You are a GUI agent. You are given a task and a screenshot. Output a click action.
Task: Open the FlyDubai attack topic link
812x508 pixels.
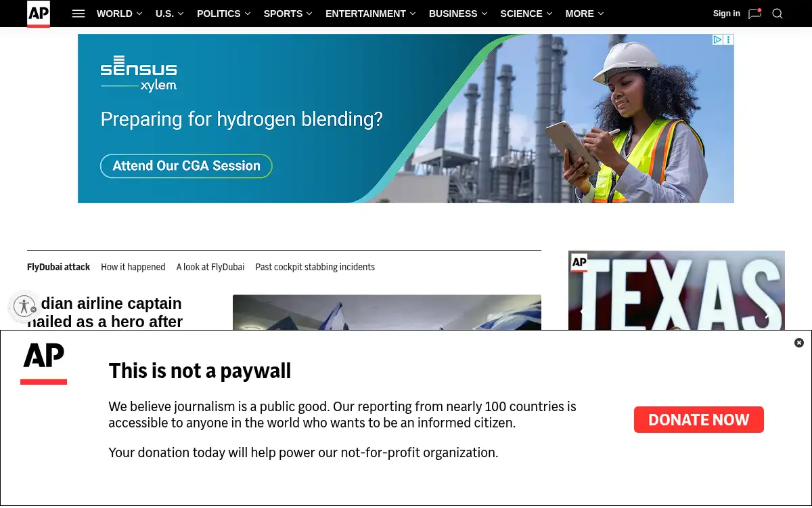pyautogui.click(x=58, y=267)
